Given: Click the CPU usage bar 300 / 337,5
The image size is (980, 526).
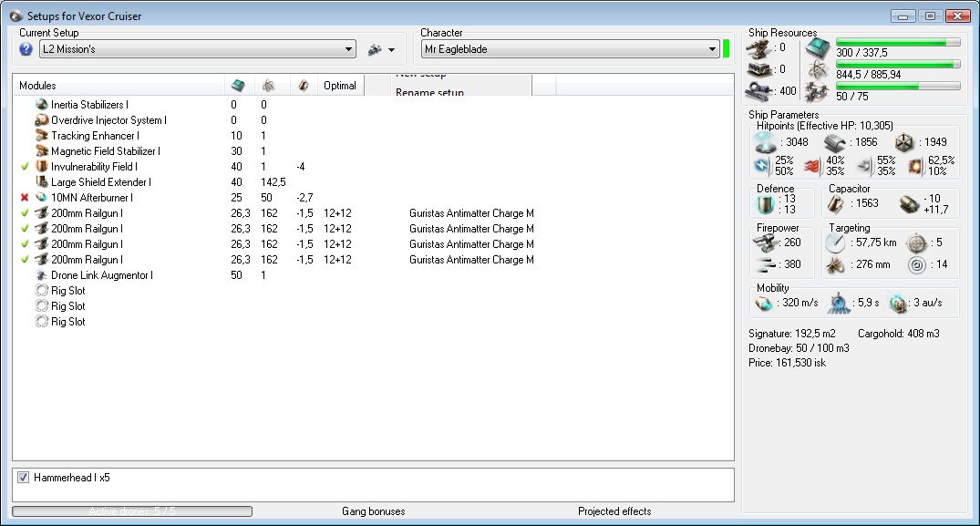Looking at the screenshot, I should click(x=898, y=43).
